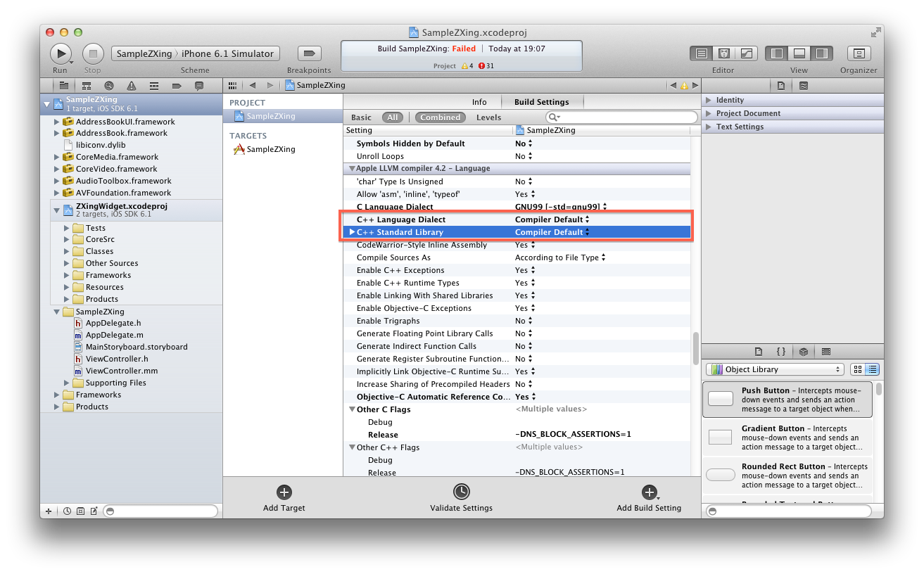Toggle the Utilities pane visibility
924x574 pixels.
pyautogui.click(x=822, y=53)
